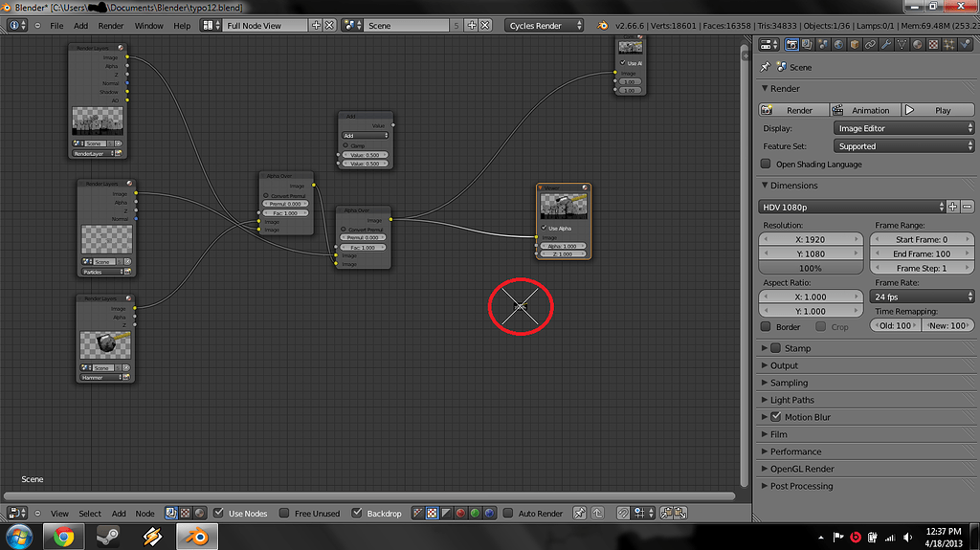Viewport: 980px width, 550px height.
Task: Click the End Frame: 100 field
Action: coord(922,253)
